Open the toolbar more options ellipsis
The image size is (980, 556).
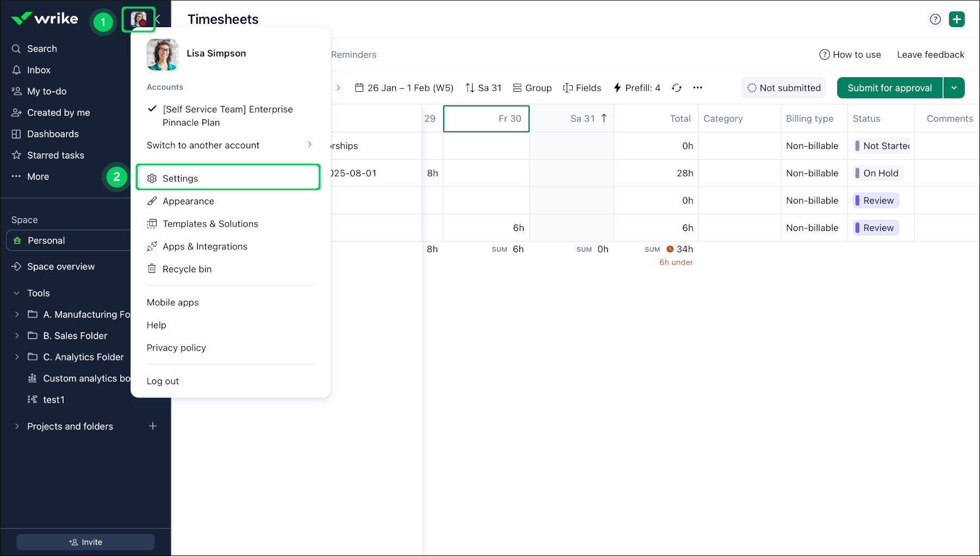coord(698,88)
